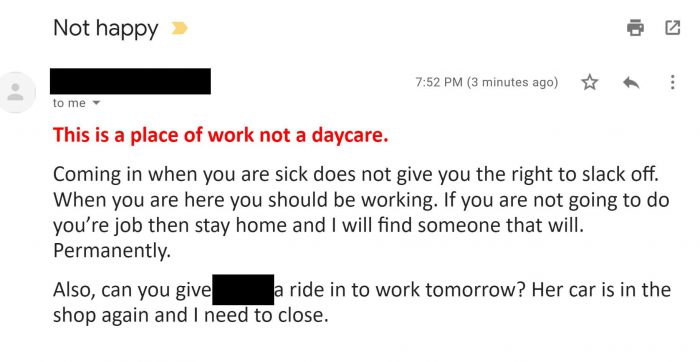Click the word "working." in the paragraph
Viewport: 700px width, 362px height.
coord(400,200)
